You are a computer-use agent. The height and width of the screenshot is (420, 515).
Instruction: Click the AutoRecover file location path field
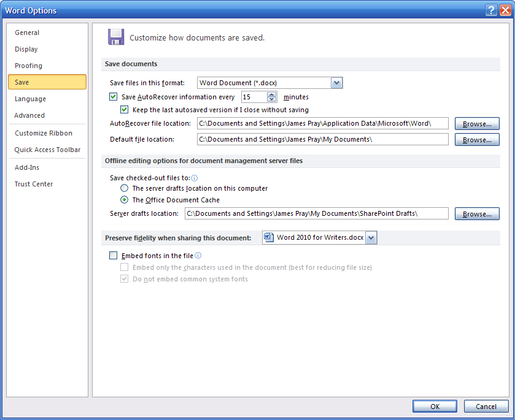coord(322,123)
